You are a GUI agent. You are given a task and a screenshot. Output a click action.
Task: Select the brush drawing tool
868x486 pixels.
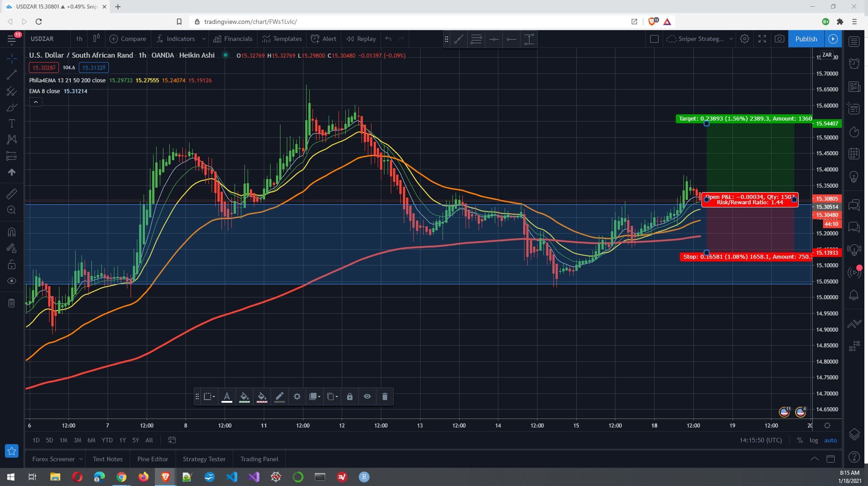tap(12, 108)
